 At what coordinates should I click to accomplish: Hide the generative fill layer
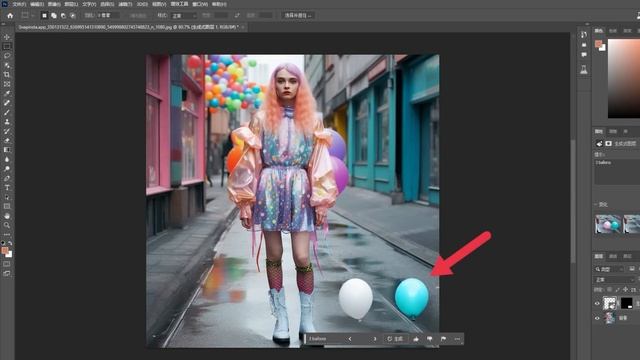[x=597, y=303]
